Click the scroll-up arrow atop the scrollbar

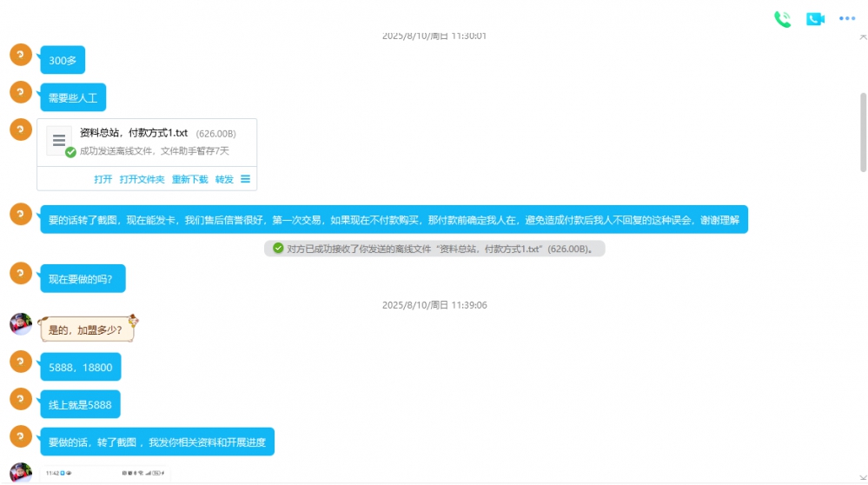click(862, 37)
